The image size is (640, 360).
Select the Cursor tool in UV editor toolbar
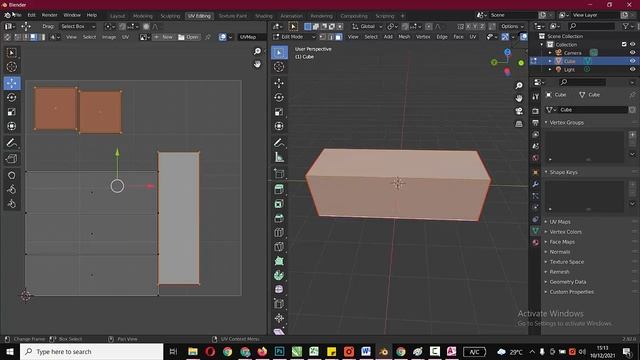[x=11, y=67]
